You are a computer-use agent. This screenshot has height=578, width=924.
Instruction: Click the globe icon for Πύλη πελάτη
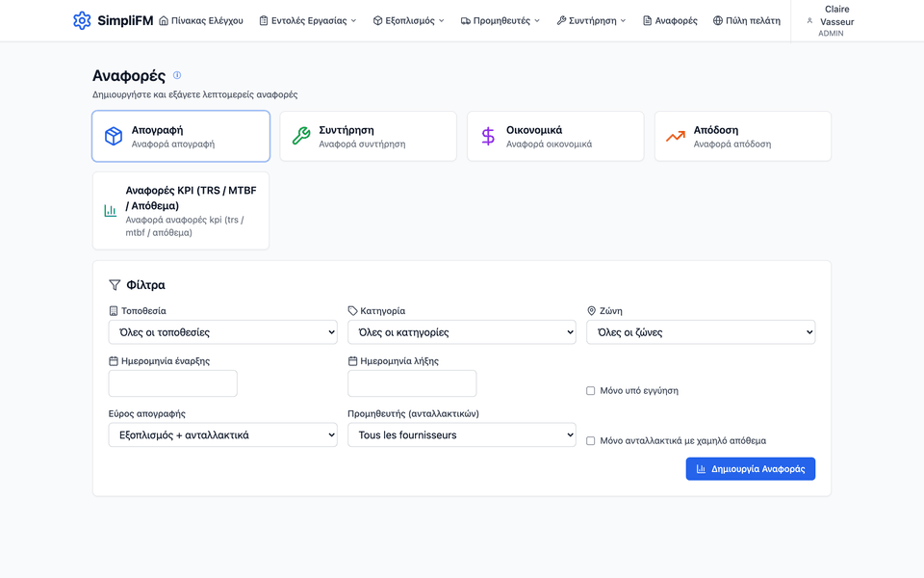tap(718, 20)
